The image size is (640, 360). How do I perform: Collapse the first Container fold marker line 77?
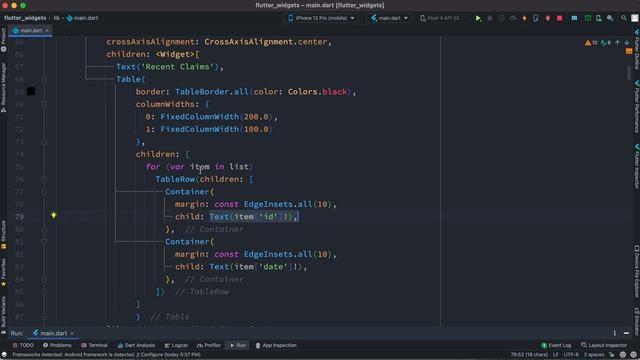[x=44, y=192]
